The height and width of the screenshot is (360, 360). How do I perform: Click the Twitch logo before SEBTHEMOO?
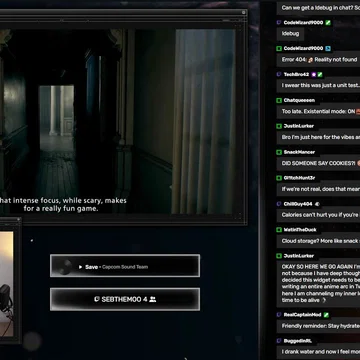(x=97, y=299)
